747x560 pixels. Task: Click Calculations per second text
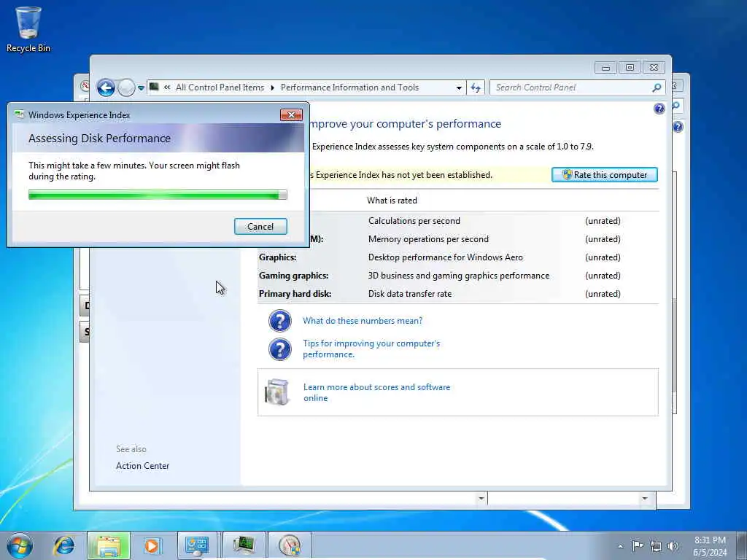tap(414, 221)
